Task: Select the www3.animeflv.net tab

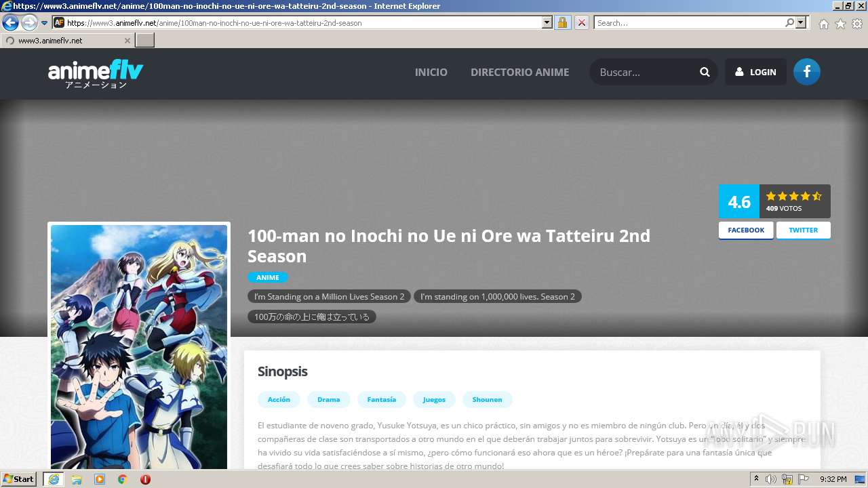Action: pyautogui.click(x=66, y=41)
